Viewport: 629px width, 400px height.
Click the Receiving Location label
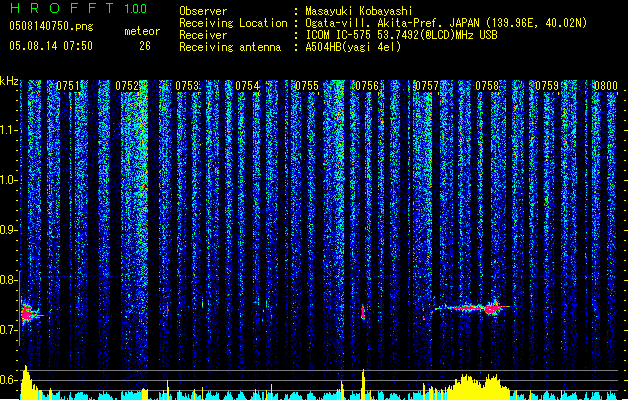coord(233,23)
